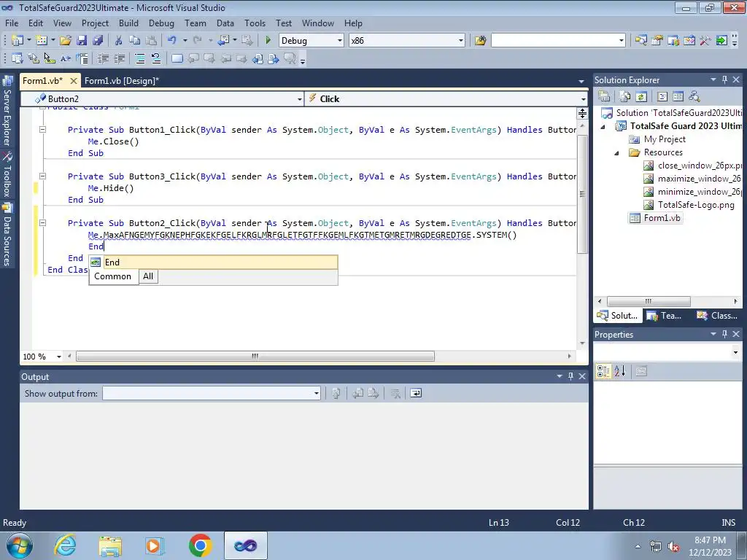Open the Solution Explorer toolbar icon
747x560 pixels.
[x=641, y=41]
